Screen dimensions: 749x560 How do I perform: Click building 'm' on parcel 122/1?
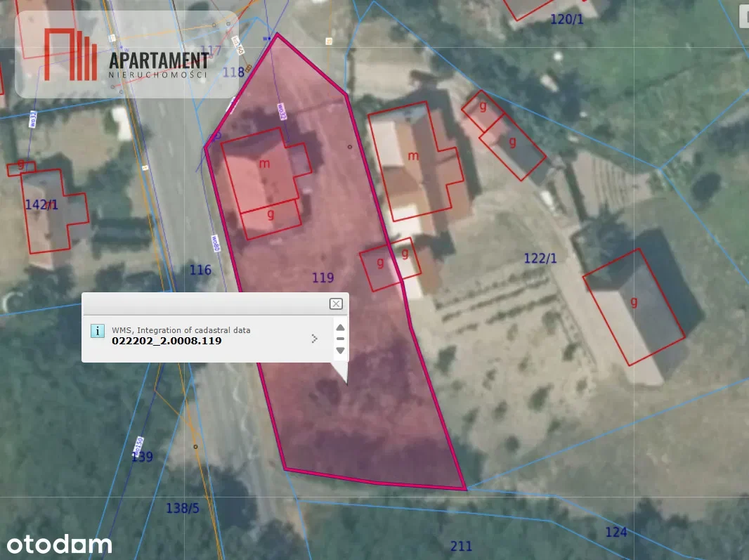[413, 155]
